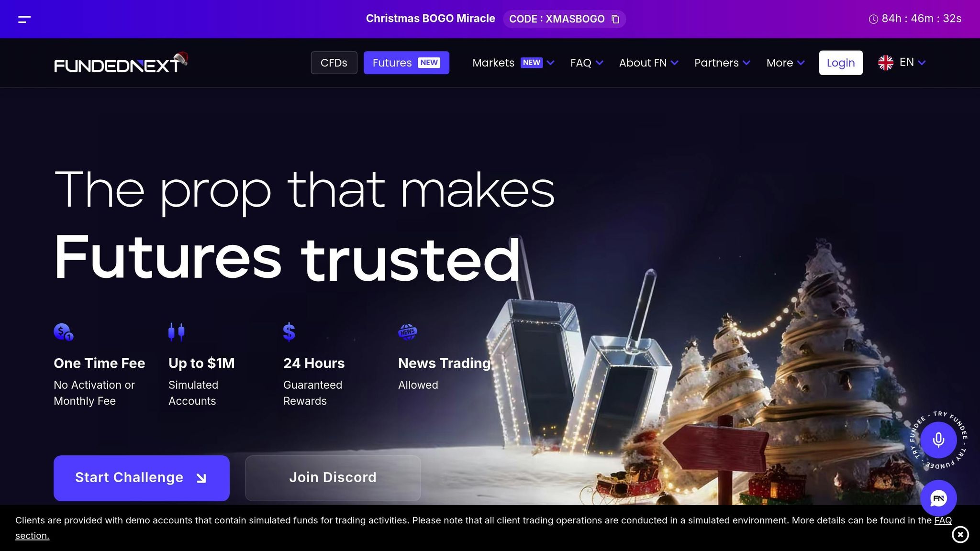980x551 pixels.
Task: Click the One Time Fee coin icon
Action: click(63, 332)
